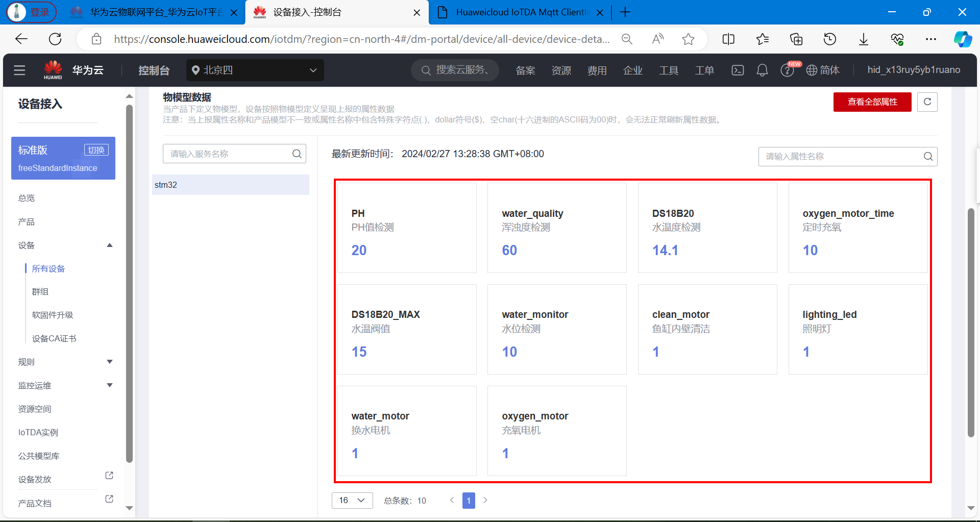The height and width of the screenshot is (522, 980).
Task: Open 备案 in top menu
Action: click(525, 70)
